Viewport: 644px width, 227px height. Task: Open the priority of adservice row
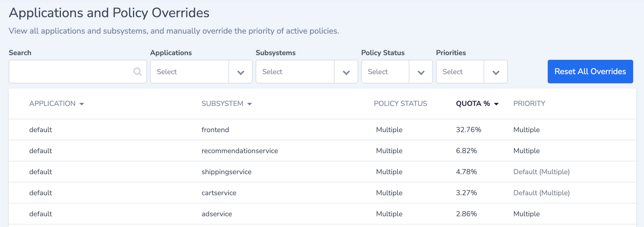click(x=526, y=214)
